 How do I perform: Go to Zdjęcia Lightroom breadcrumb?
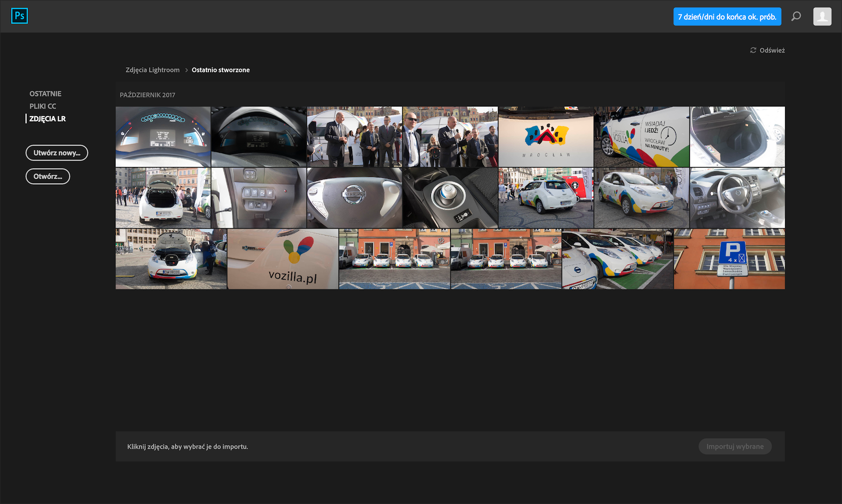pyautogui.click(x=152, y=70)
